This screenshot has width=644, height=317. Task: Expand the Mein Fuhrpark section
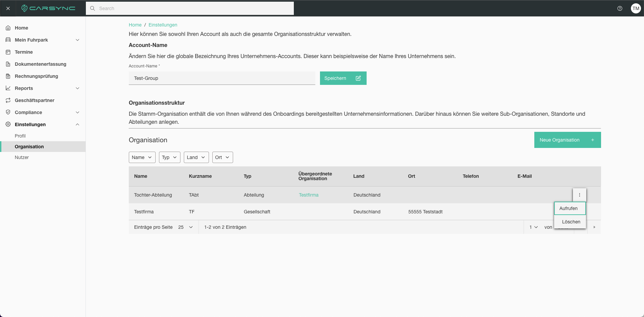77,40
